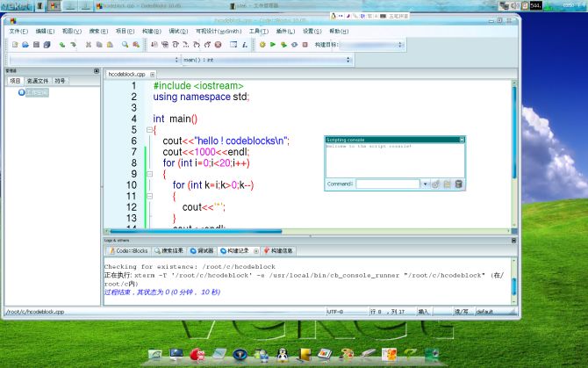This screenshot has width=588, height=368.
Task: Collapse the code fold at line 9
Action: 149,174
